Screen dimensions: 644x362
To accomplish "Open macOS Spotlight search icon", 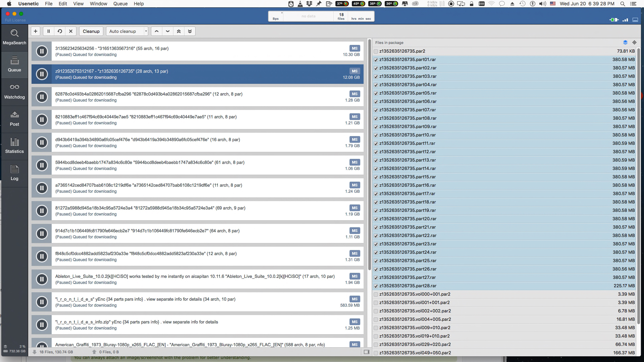I will (623, 4).
